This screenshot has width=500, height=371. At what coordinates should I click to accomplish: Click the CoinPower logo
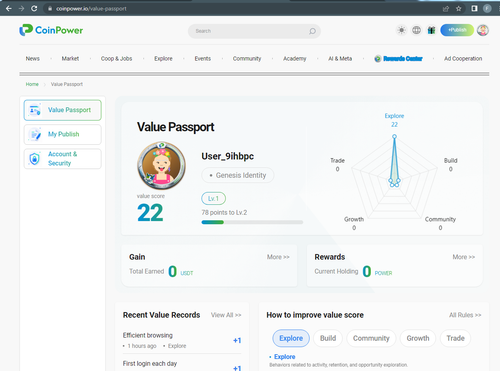pyautogui.click(x=51, y=30)
